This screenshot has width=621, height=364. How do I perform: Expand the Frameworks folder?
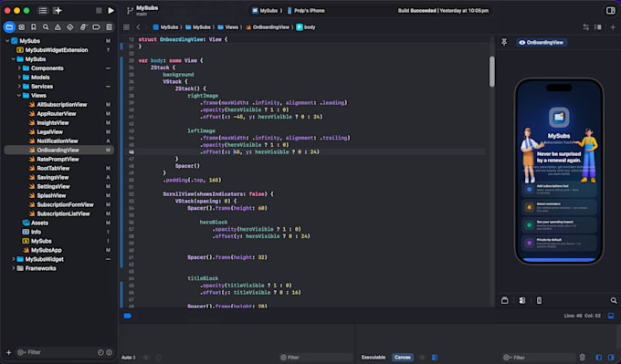tap(13, 268)
